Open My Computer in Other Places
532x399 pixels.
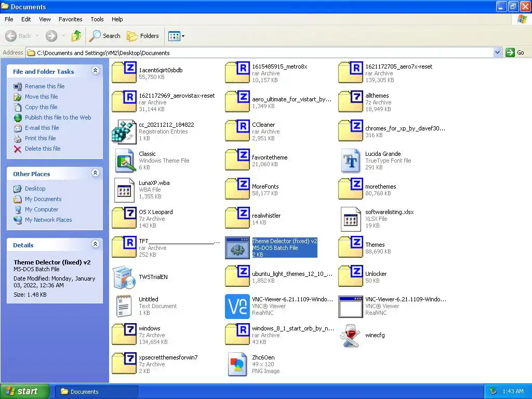pyautogui.click(x=42, y=210)
